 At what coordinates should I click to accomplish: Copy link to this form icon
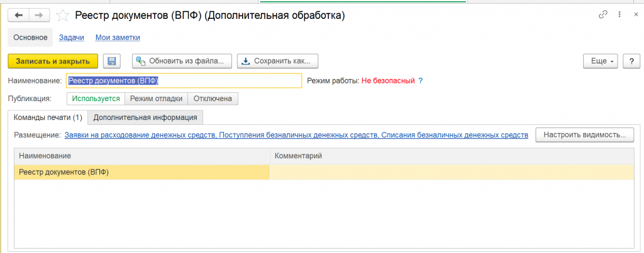(603, 14)
